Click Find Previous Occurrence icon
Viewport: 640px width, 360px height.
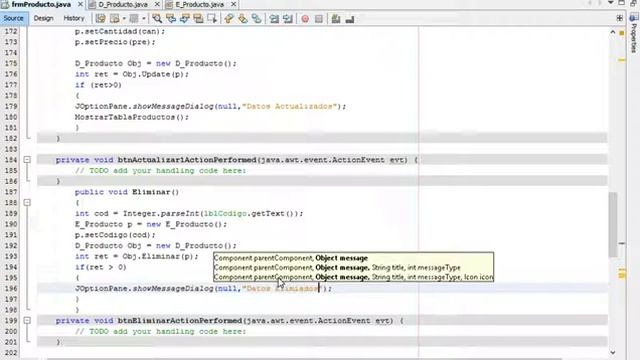[171, 19]
